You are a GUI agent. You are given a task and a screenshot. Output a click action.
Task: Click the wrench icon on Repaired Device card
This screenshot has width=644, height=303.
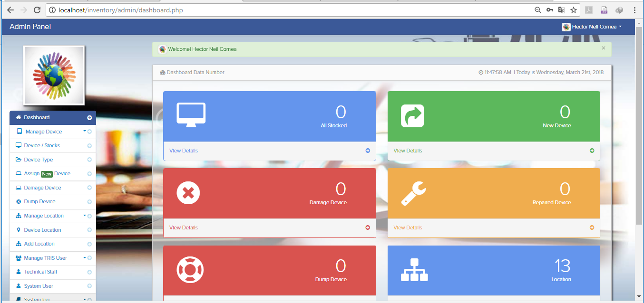(412, 193)
